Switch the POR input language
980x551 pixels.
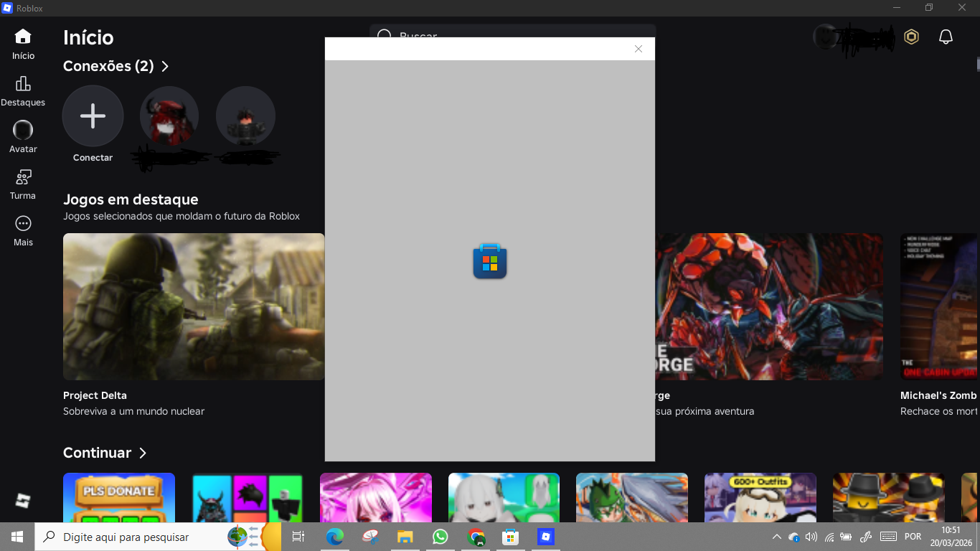tap(913, 537)
